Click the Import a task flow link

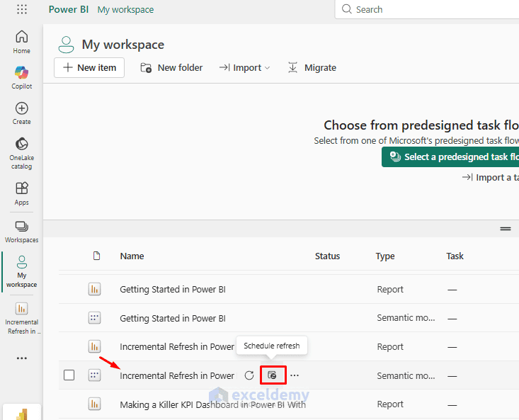491,178
